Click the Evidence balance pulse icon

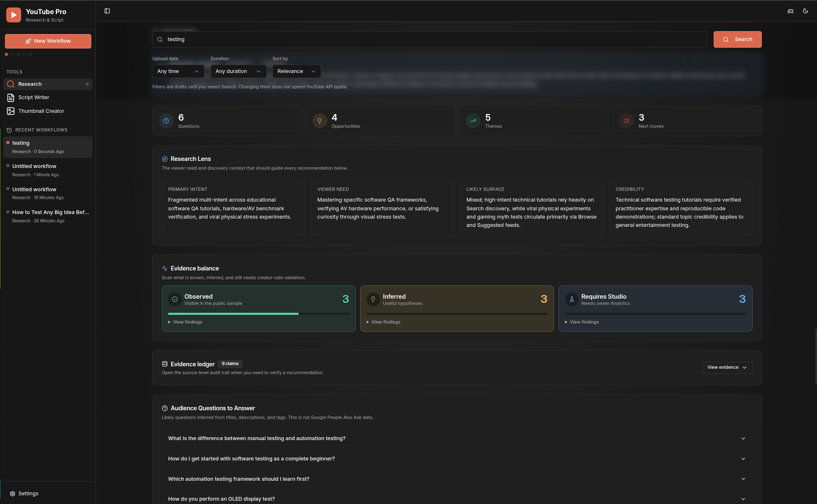165,268
